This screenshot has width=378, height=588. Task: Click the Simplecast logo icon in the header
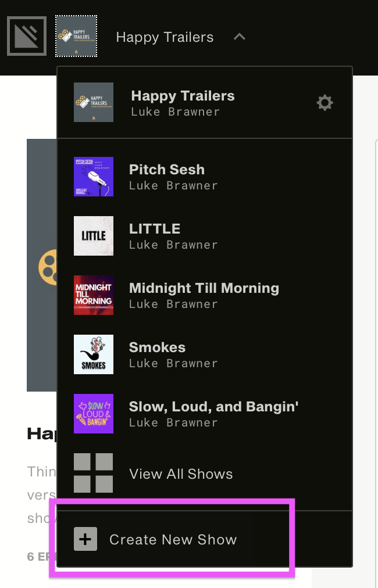[27, 36]
